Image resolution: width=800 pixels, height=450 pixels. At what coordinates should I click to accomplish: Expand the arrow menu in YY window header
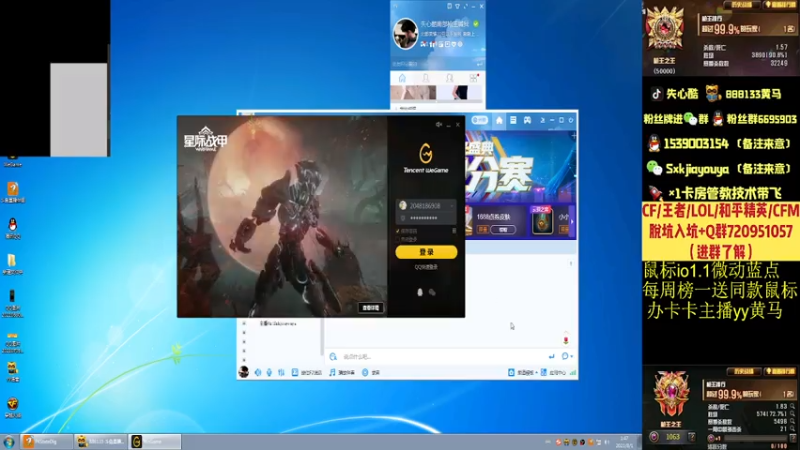(x=542, y=120)
